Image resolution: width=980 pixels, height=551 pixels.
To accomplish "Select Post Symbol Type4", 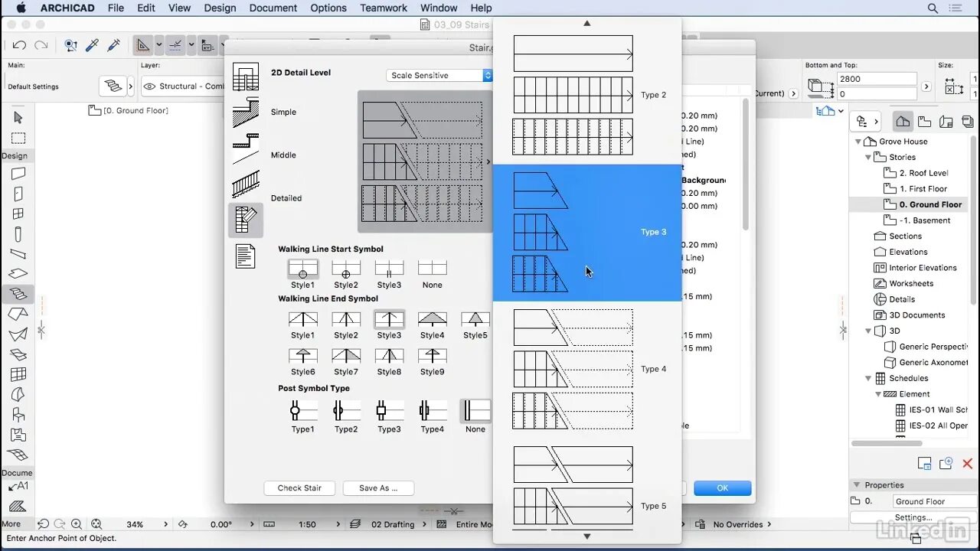I will 432,417.
